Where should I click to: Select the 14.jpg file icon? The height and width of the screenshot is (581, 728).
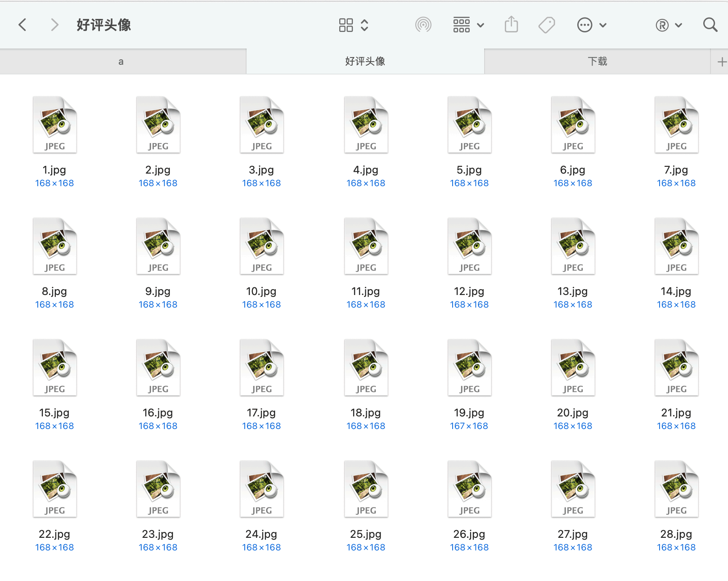click(677, 246)
